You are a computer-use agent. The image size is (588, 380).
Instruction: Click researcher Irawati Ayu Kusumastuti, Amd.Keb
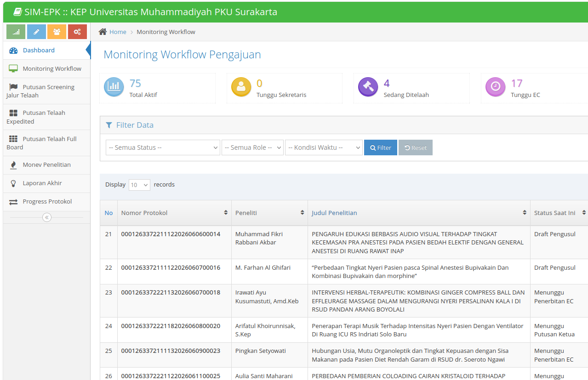267,297
